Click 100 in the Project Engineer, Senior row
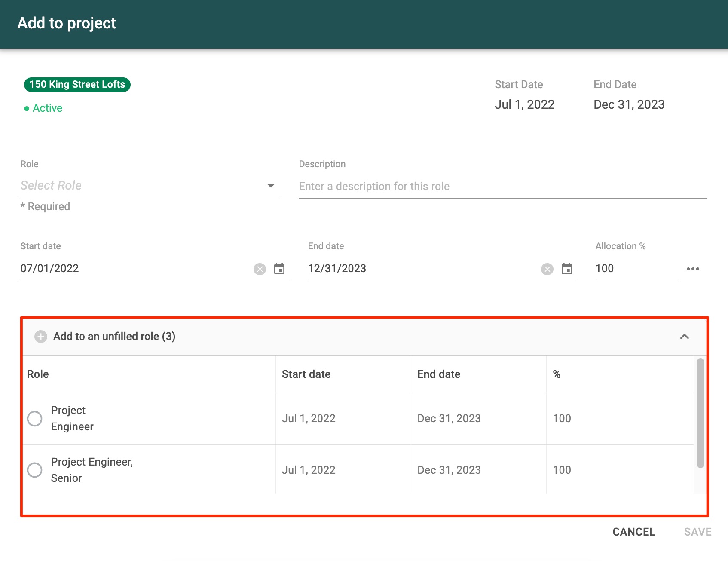728x561 pixels. pos(562,470)
